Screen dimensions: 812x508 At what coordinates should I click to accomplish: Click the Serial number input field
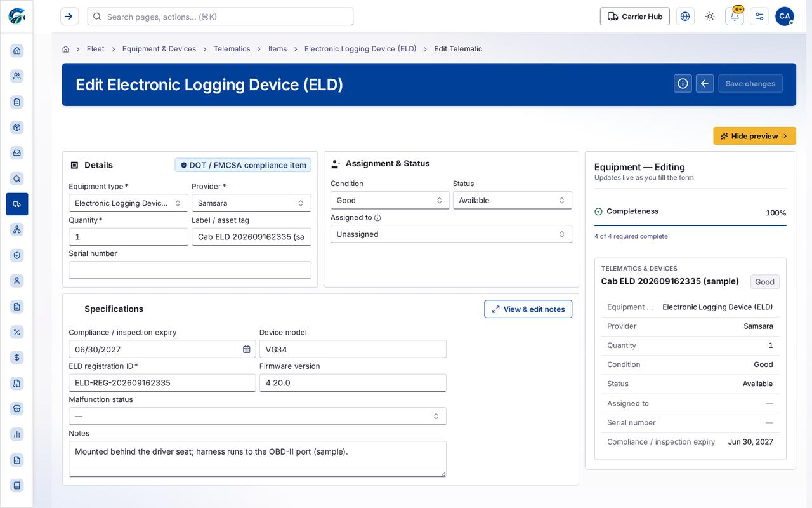coord(190,270)
